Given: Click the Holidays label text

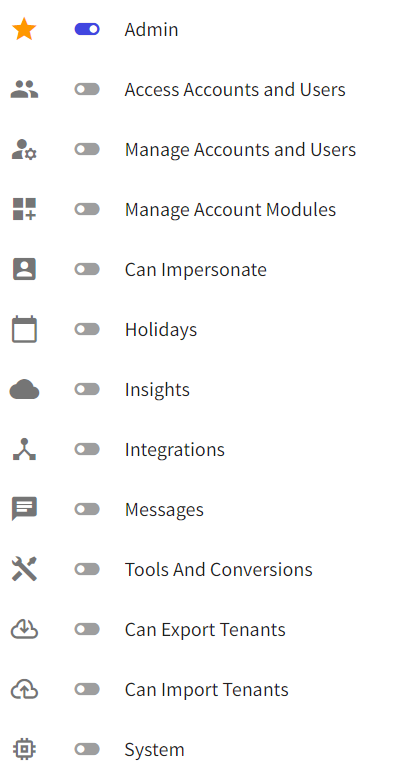Looking at the screenshot, I should point(161,329).
